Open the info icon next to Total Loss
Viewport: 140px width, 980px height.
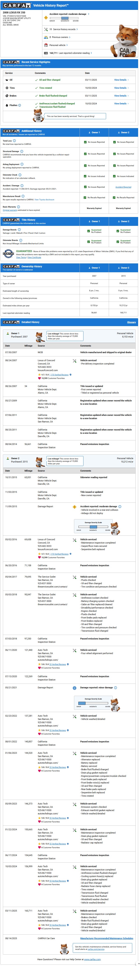tap(14, 141)
